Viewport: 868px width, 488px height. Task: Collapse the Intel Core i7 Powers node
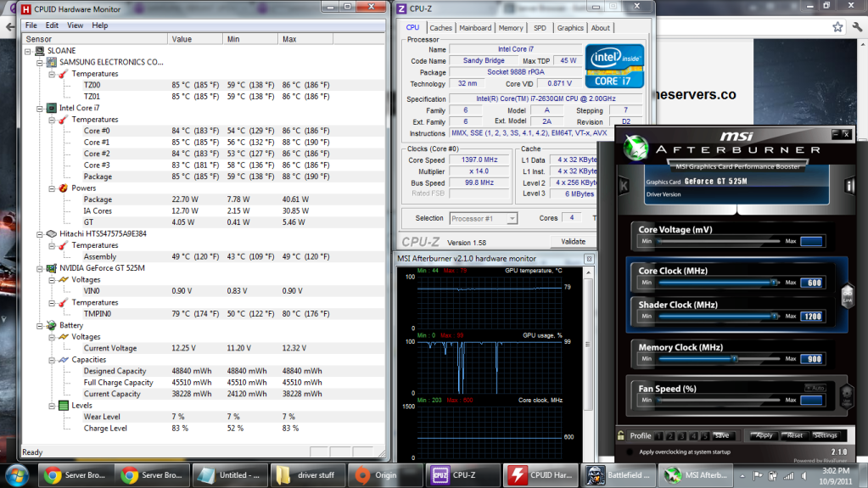pyautogui.click(x=52, y=188)
